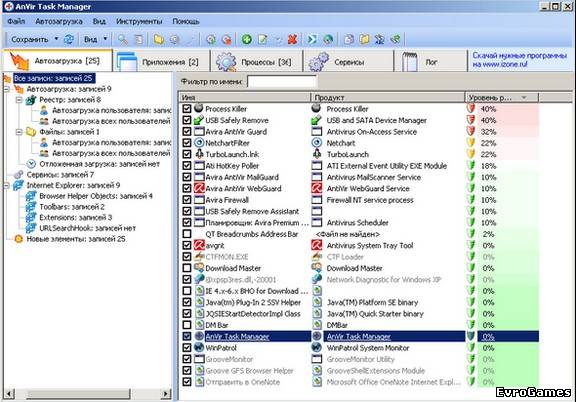The width and height of the screenshot is (576, 402).
Task: Collapse the Реестр: записей 8 node
Action: 19,100
